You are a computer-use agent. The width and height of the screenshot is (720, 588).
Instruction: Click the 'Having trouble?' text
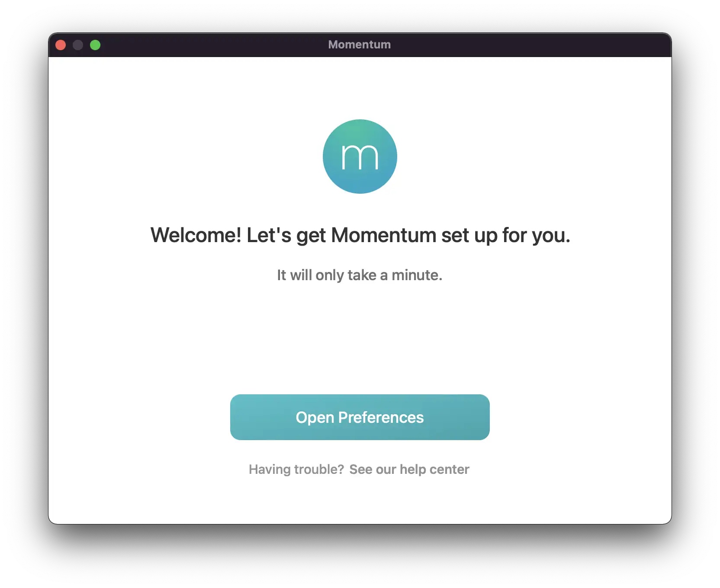point(296,469)
